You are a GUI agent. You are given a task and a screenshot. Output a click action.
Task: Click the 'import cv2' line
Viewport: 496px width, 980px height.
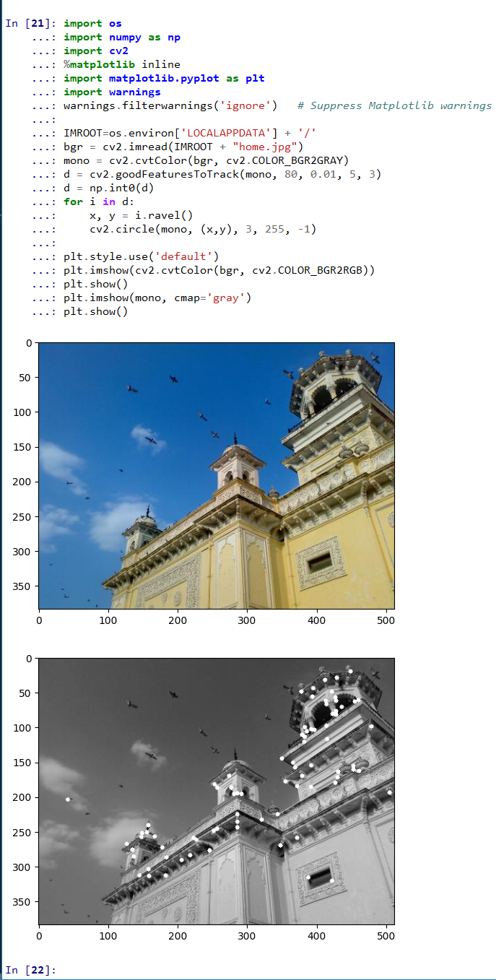click(96, 51)
